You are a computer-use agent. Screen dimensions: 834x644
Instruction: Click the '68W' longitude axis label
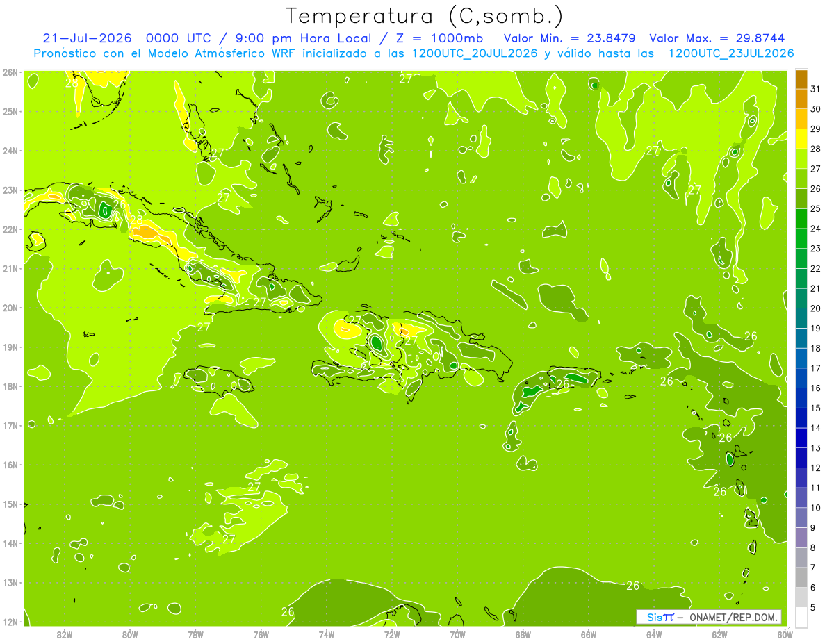click(523, 634)
